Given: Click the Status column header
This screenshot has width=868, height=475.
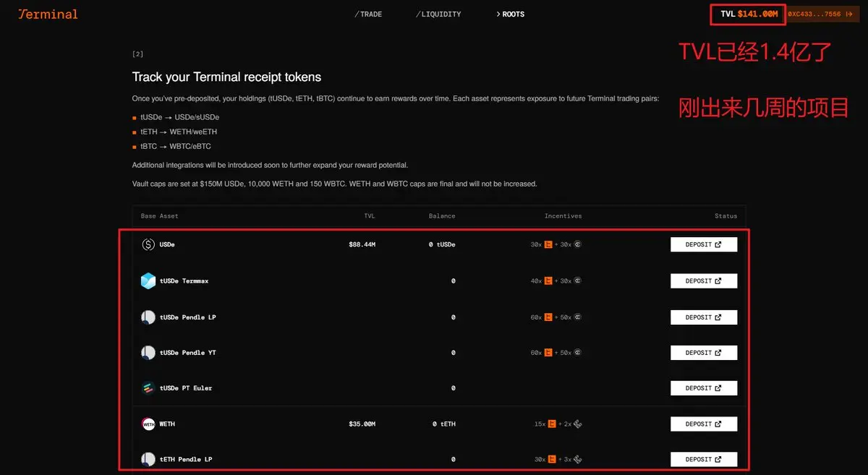Looking at the screenshot, I should (x=726, y=216).
